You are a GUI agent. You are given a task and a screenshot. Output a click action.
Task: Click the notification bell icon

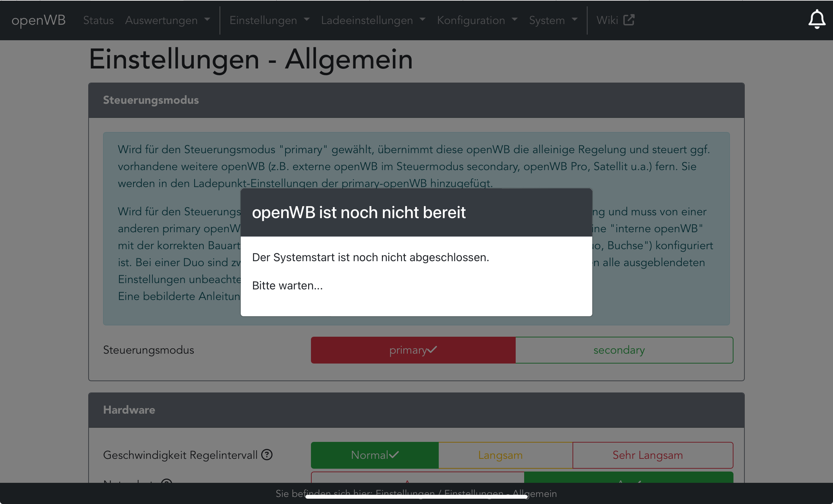point(816,20)
